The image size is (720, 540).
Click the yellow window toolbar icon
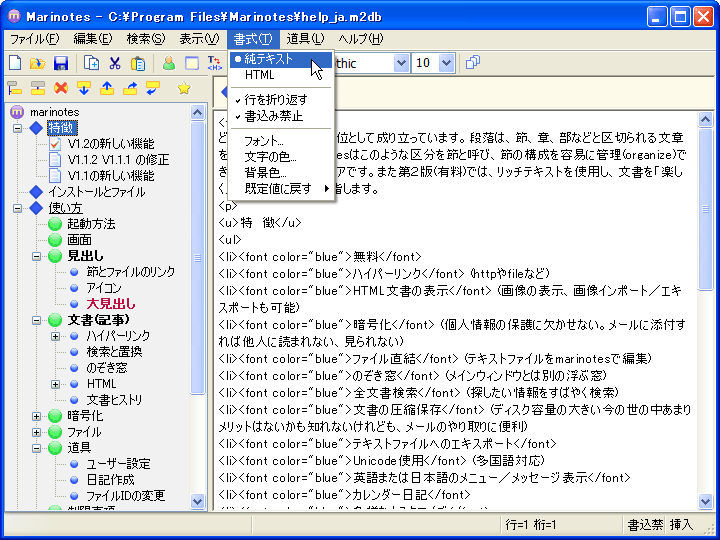191,63
